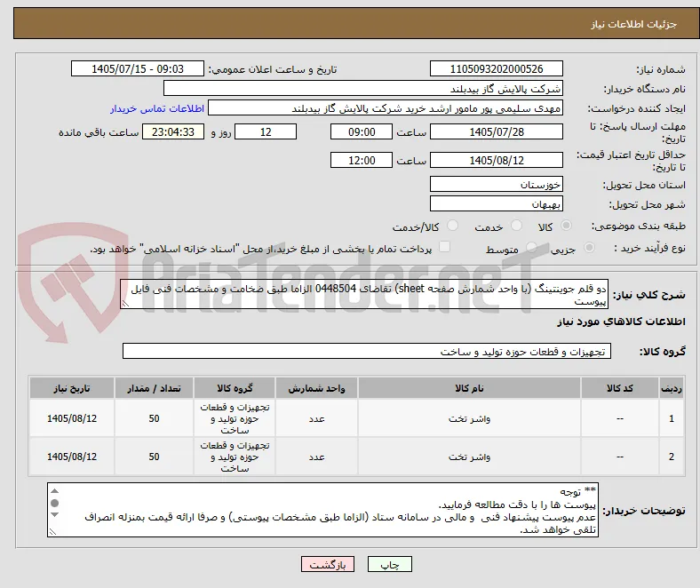This screenshot has width=700, height=588.
Task: Click scroll down arrow in buyer notes
Action: [54, 515]
